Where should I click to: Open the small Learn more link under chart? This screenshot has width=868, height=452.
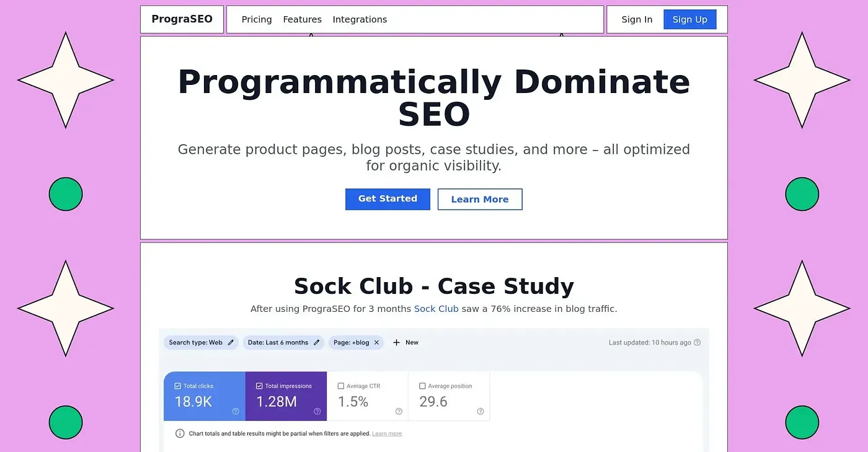(387, 434)
